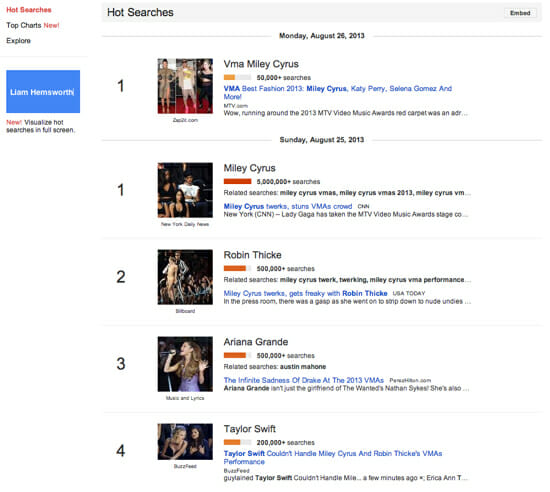Open the Hot Searches sidebar item
550x492 pixels.
pyautogui.click(x=29, y=10)
